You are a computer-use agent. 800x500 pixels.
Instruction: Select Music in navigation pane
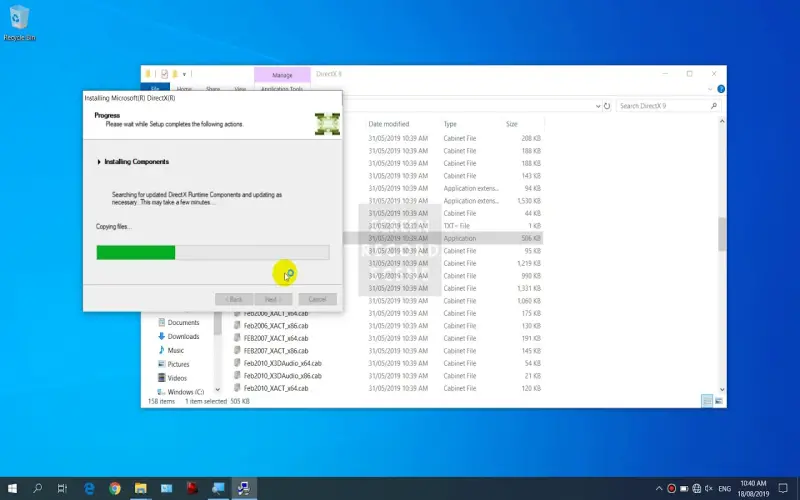(171, 350)
